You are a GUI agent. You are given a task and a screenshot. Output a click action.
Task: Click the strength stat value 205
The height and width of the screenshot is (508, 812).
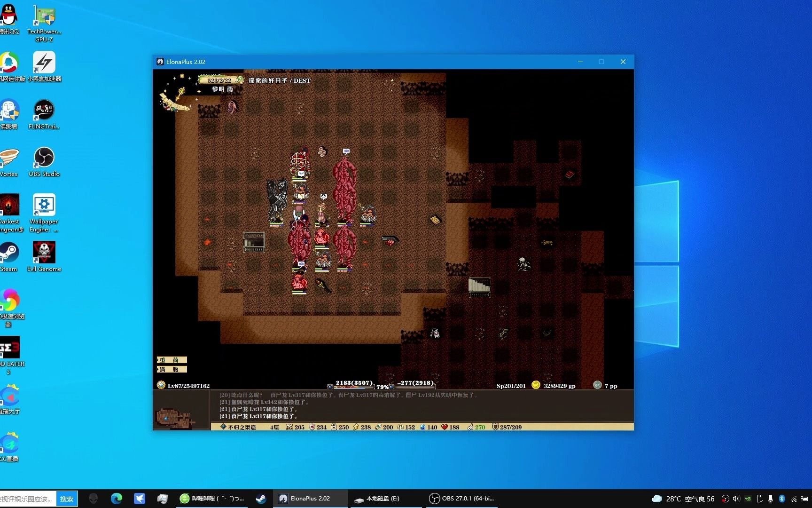(299, 427)
